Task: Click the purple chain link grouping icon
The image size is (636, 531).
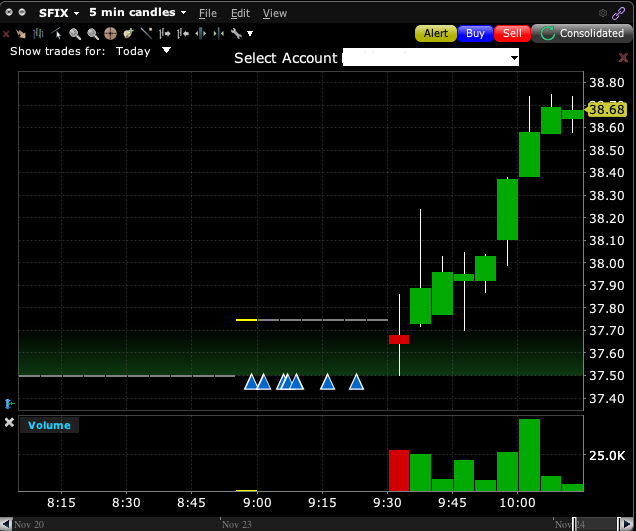Action: pyautogui.click(x=619, y=13)
